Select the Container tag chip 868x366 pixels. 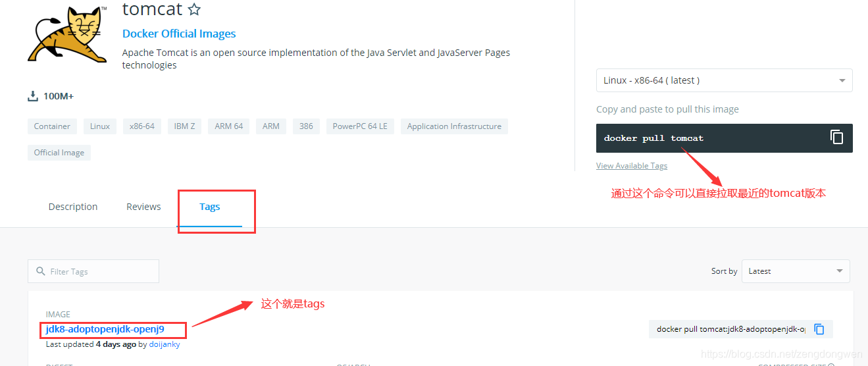(x=52, y=126)
